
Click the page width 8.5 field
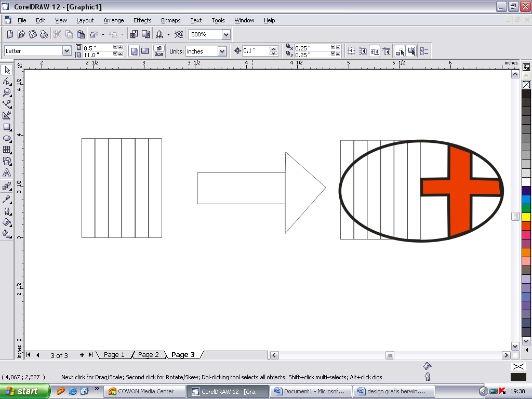point(98,48)
